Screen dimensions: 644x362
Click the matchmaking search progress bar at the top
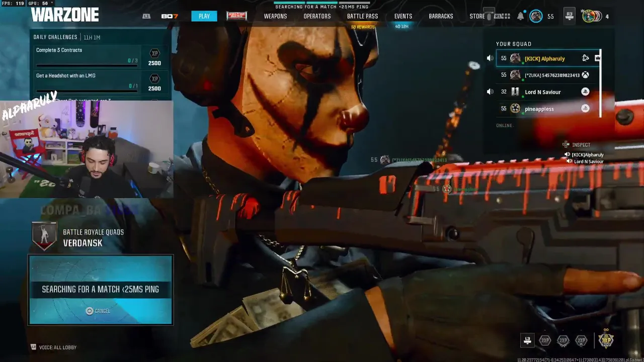(x=321, y=3)
